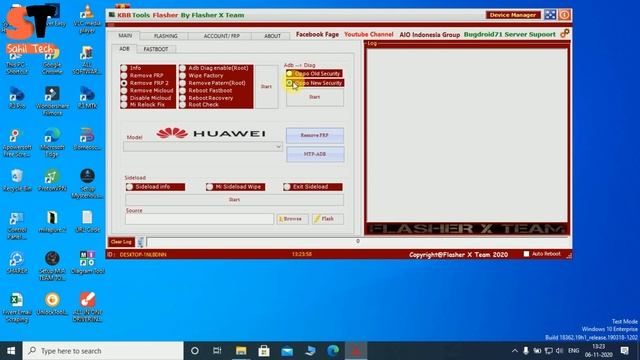Viewport: 640px width, 360px height.
Task: Open Cortana circle on taskbar
Action: click(195, 351)
